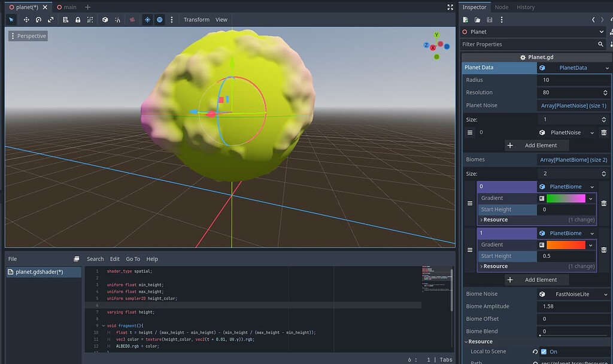Image resolution: width=613 pixels, height=364 pixels.
Task: Click the Perspective view button
Action: click(28, 36)
